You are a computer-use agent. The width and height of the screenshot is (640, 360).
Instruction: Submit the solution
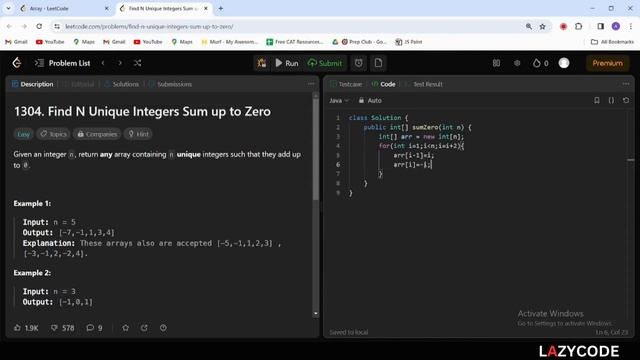pyautogui.click(x=325, y=63)
